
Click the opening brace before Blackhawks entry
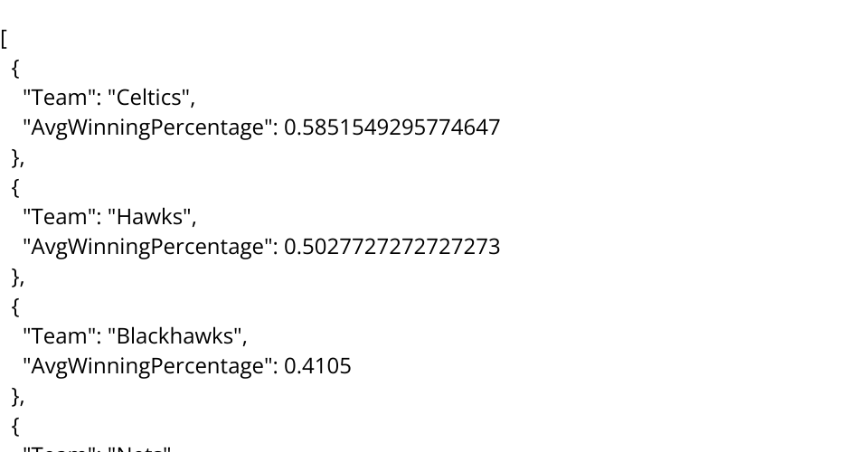(15, 307)
